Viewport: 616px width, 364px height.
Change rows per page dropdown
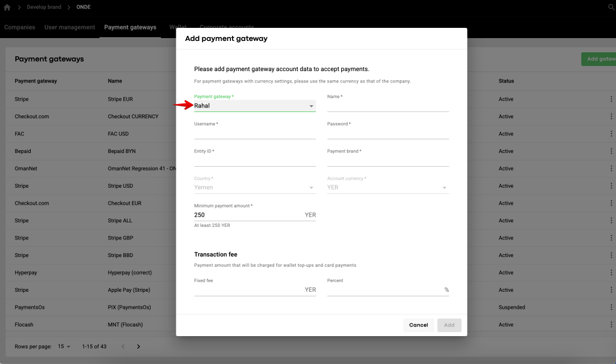[64, 346]
